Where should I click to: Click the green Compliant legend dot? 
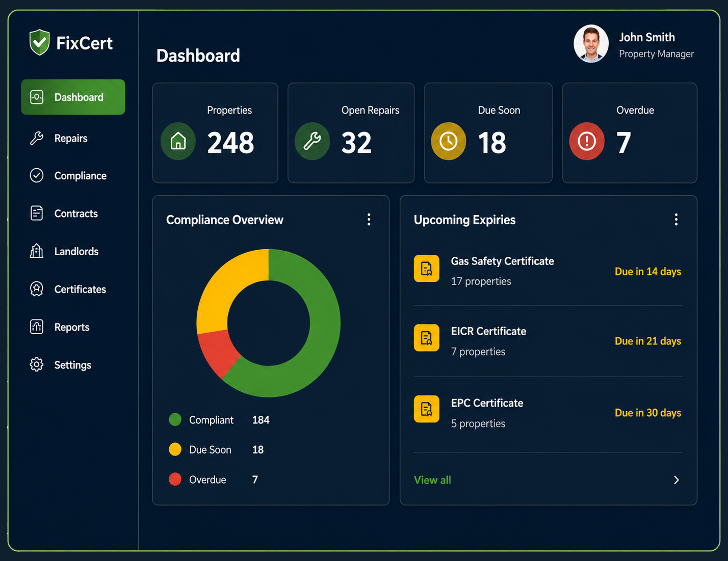click(175, 420)
